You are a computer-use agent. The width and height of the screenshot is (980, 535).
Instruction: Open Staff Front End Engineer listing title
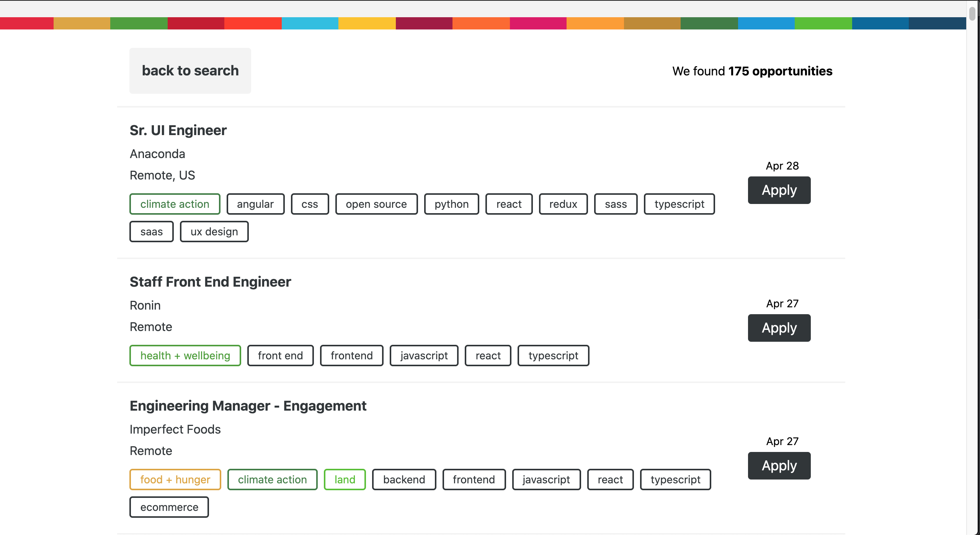tap(210, 282)
